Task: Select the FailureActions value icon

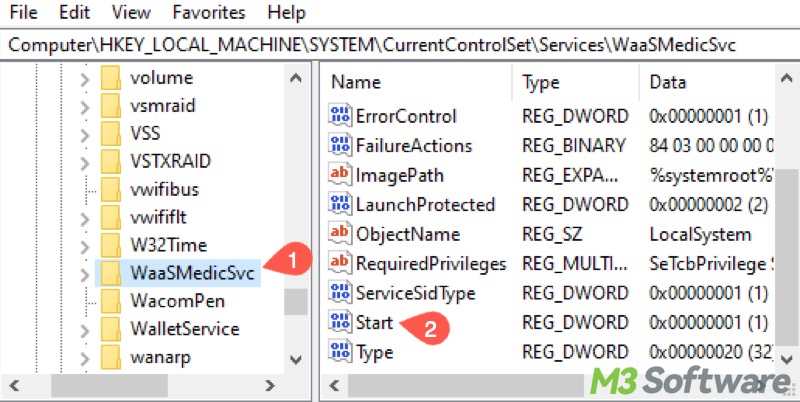Action: [340, 145]
